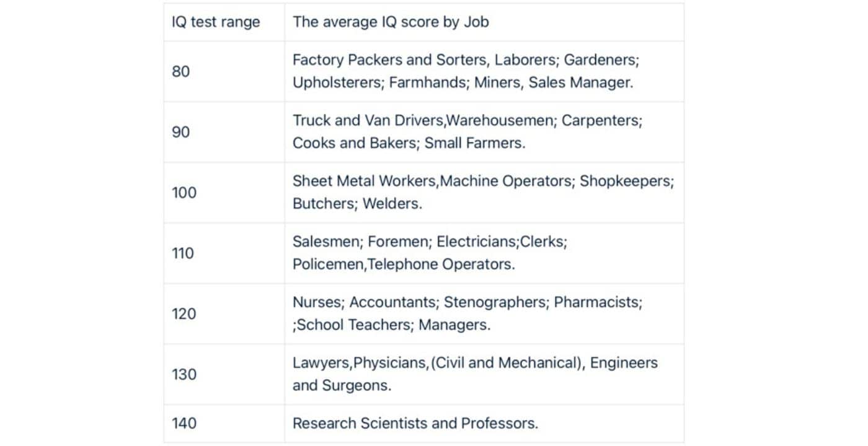Click the IQ value 80 cell
The image size is (868, 446).
(224, 71)
